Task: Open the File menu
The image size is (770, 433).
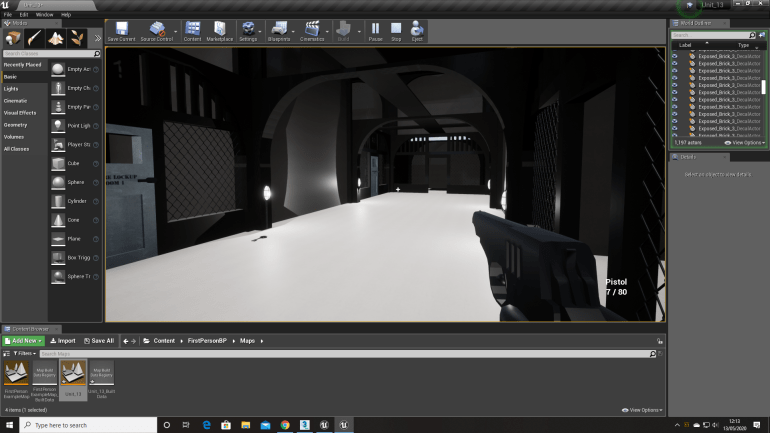Action: (x=8, y=15)
